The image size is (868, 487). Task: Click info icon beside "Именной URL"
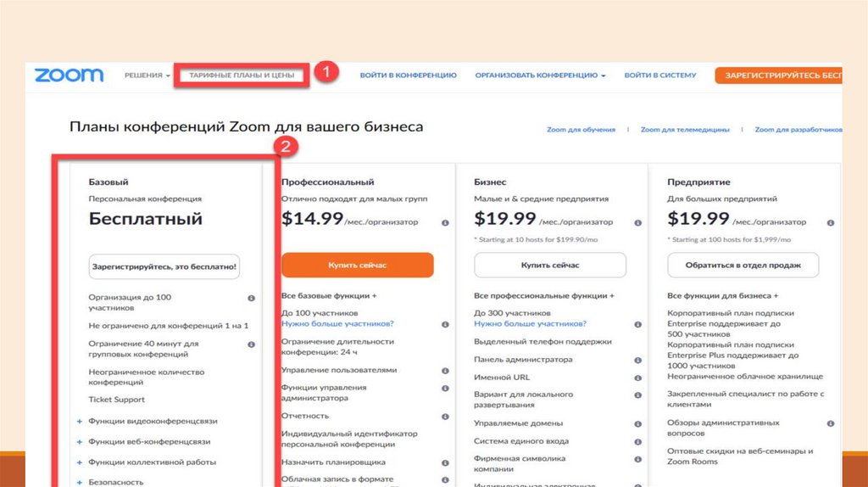pos(638,378)
